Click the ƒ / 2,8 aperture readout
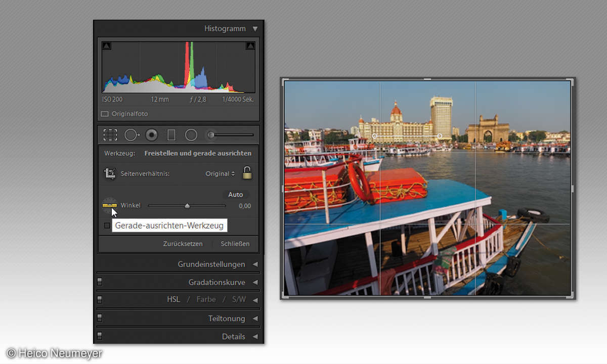The width and height of the screenshot is (607, 364). click(x=198, y=100)
